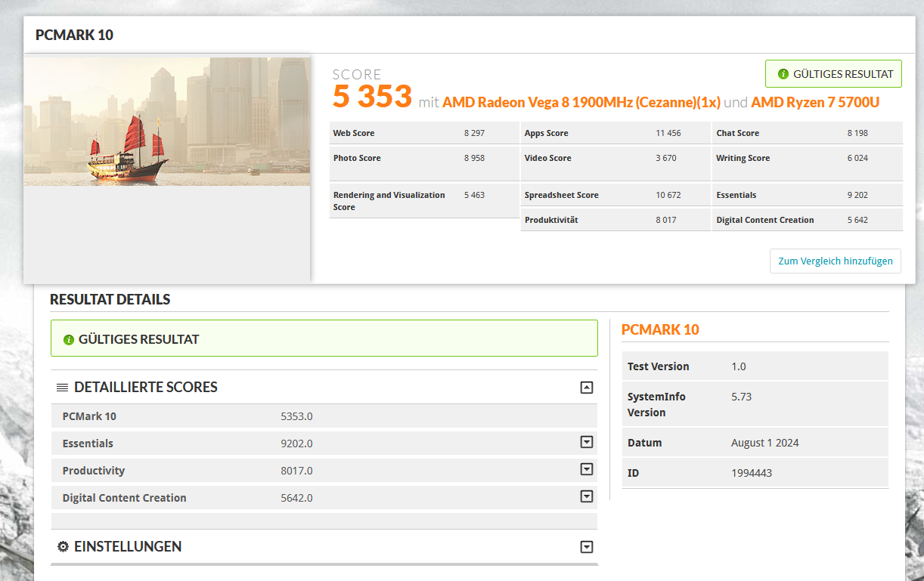The image size is (924, 581).
Task: Collapse the DETAILLIERTE SCORES section
Action: coord(586,388)
